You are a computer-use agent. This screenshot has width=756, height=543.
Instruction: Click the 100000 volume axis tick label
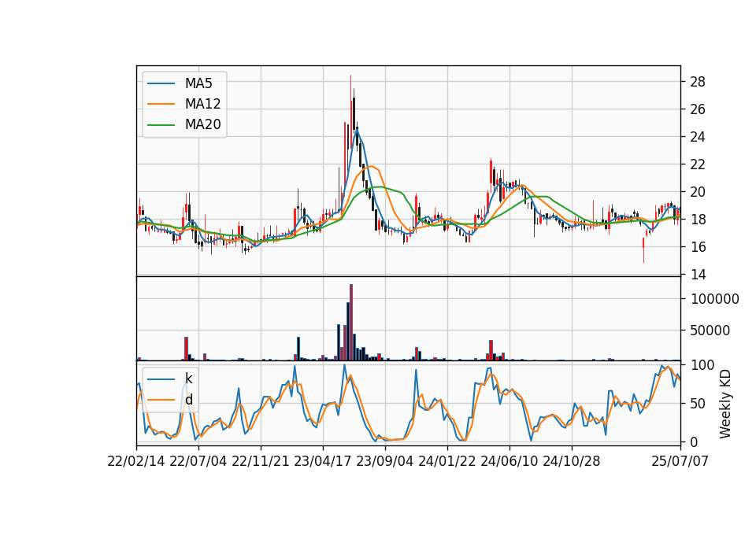tap(714, 299)
